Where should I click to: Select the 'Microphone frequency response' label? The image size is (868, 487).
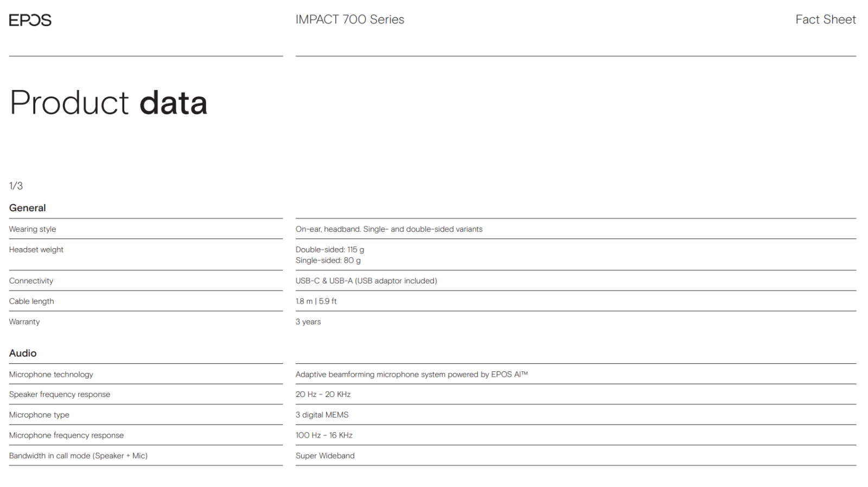click(x=66, y=435)
